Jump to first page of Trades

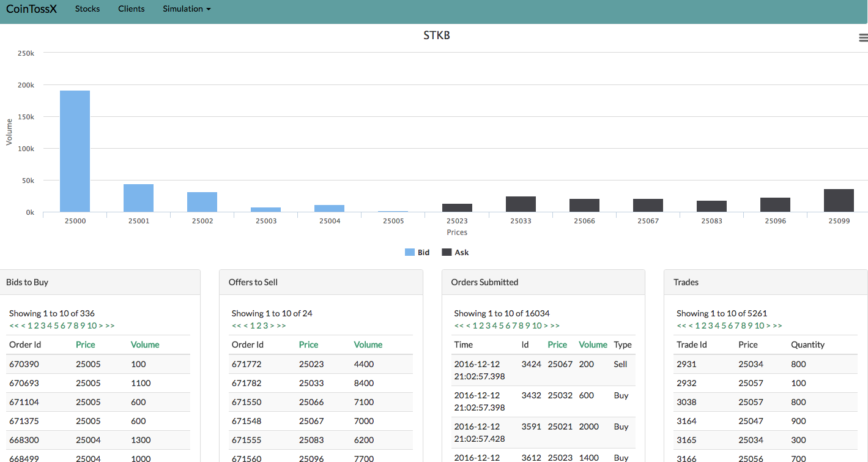point(681,326)
